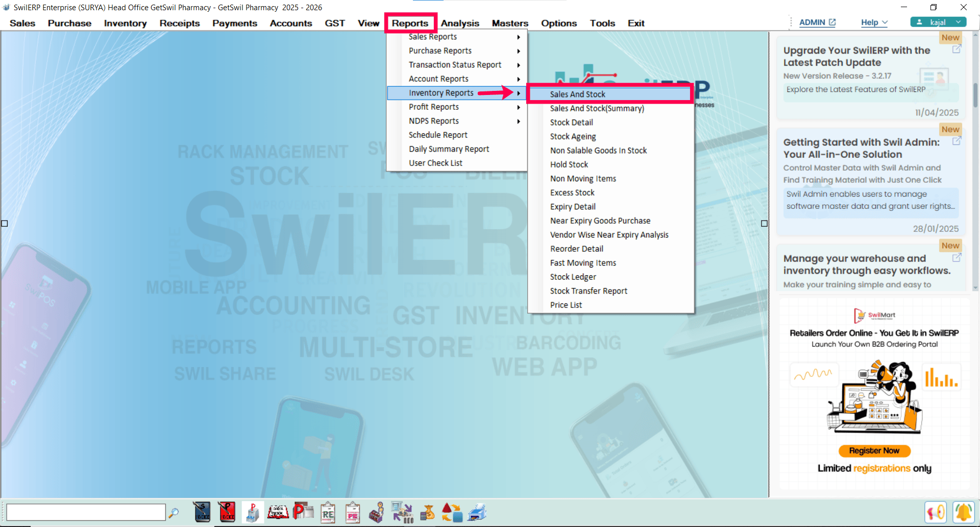Click the SwilERP app icon in title bar
This screenshot has width=980, height=527.
coord(6,7)
